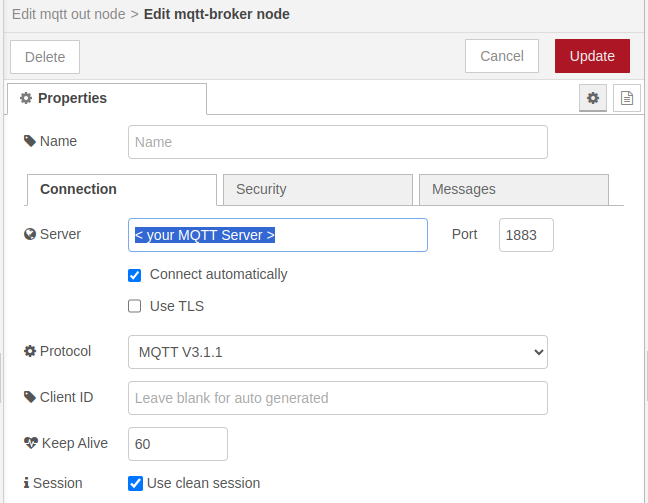The width and height of the screenshot is (648, 503).
Task: Enable the Use TLS checkbox
Action: (x=135, y=307)
